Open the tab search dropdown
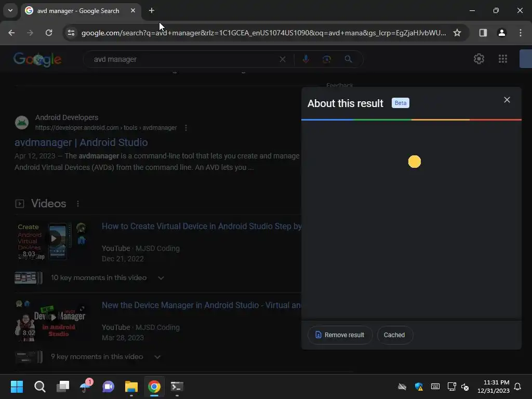The width and height of the screenshot is (532, 399). [10, 10]
